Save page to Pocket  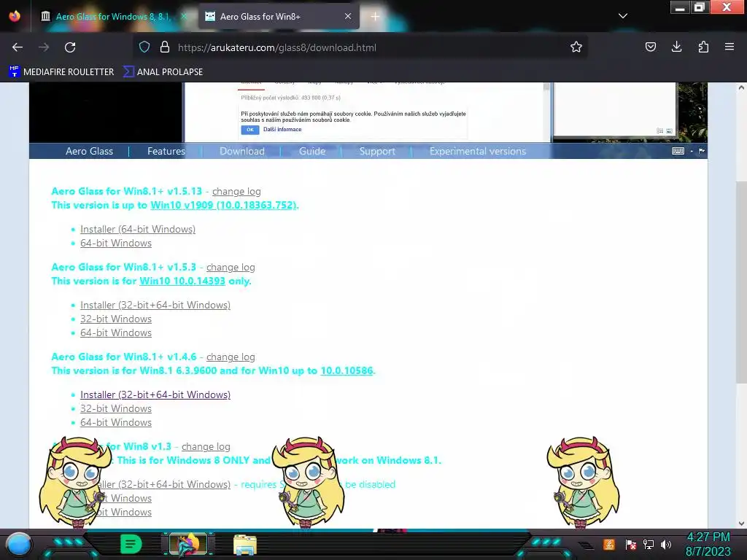(650, 47)
